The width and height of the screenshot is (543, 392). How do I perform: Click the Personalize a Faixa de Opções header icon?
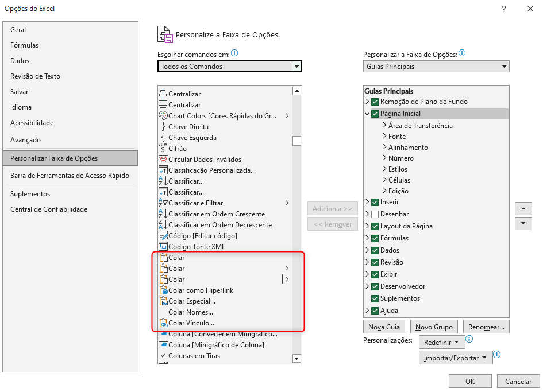pyautogui.click(x=165, y=34)
